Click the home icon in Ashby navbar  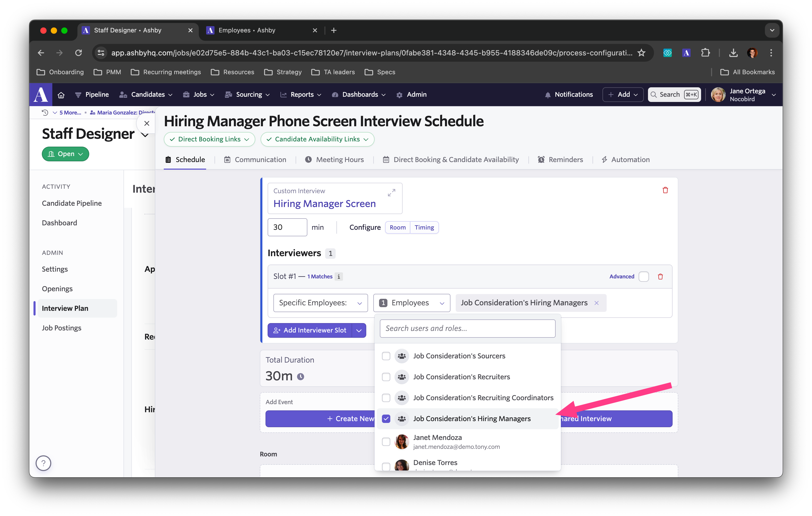pos(61,95)
